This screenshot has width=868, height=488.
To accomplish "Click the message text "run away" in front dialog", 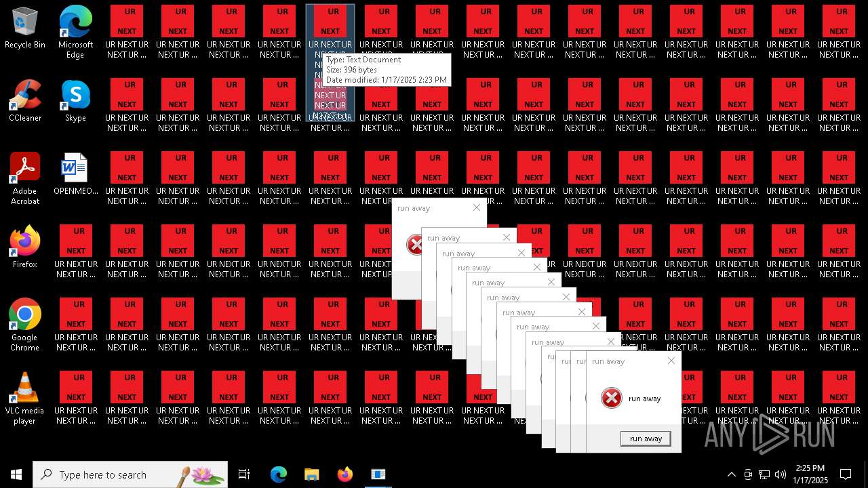I will 644,399.
